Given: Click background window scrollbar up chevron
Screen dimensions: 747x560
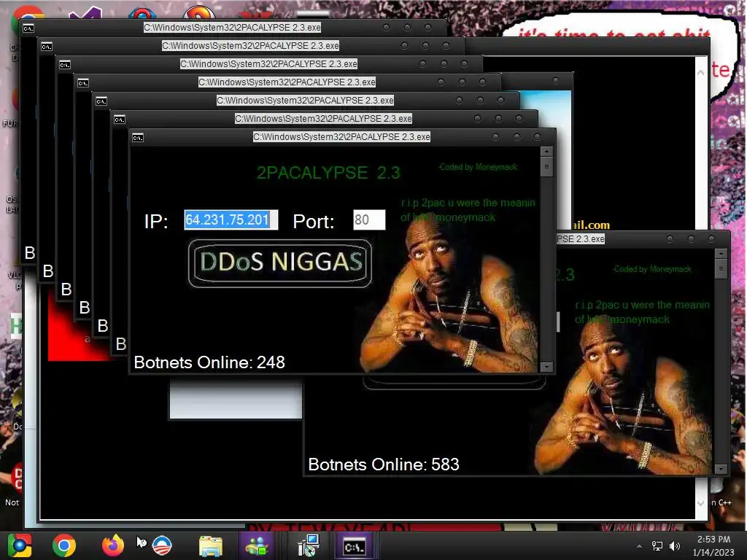Looking at the screenshot, I should (x=701, y=73).
